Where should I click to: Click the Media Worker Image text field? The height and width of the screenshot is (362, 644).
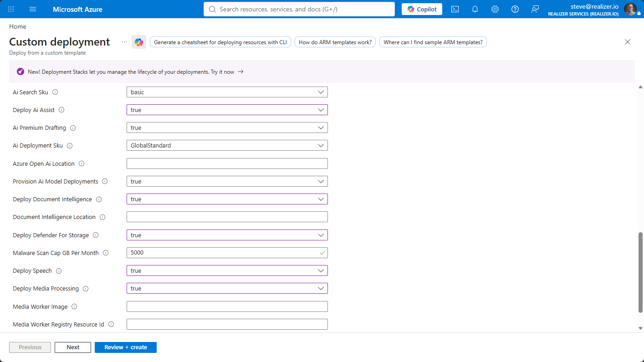tap(227, 306)
